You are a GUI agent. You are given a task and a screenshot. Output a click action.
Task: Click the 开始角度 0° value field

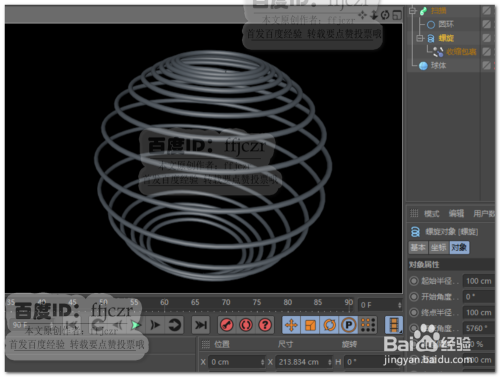(479, 297)
